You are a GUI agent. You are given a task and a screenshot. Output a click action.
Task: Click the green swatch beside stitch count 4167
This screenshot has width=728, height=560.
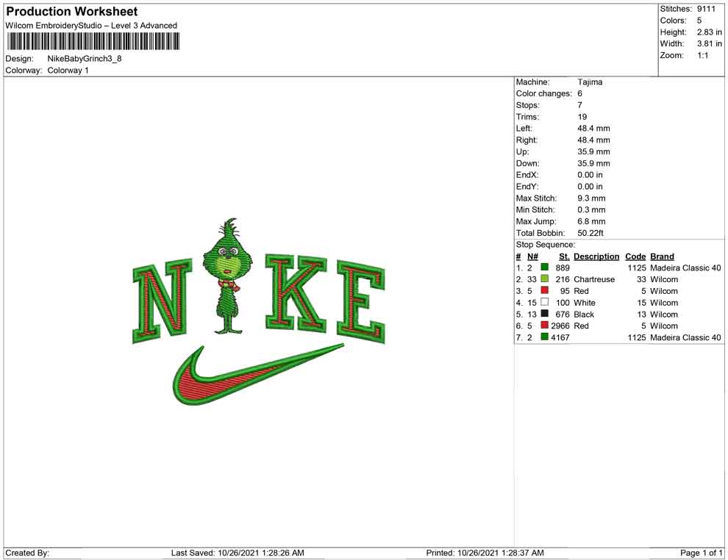(545, 337)
